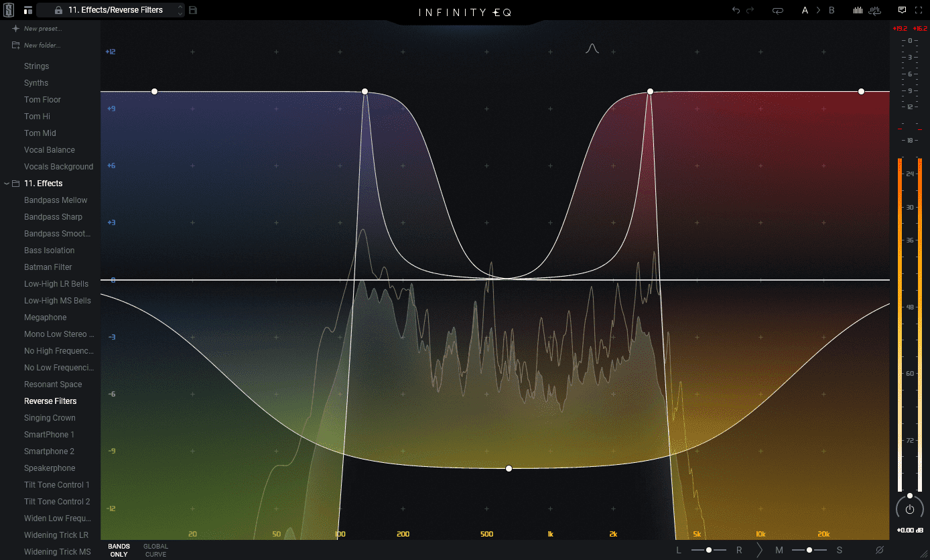Select the Resonant Space preset

pos(53,384)
